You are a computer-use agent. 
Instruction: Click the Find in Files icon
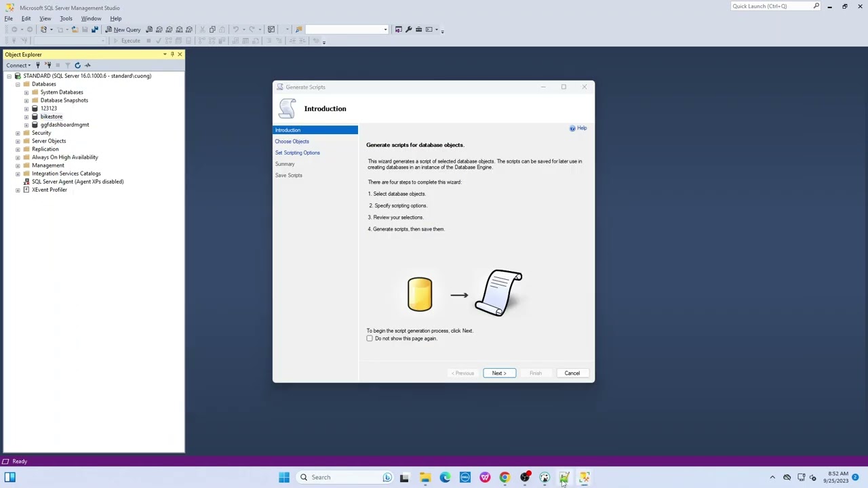298,30
